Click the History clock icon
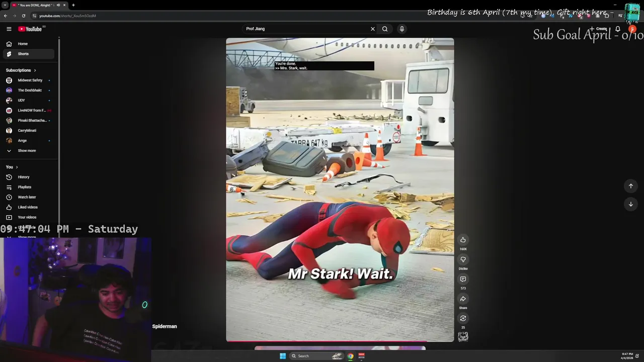This screenshot has width=644, height=362. coord(9,177)
